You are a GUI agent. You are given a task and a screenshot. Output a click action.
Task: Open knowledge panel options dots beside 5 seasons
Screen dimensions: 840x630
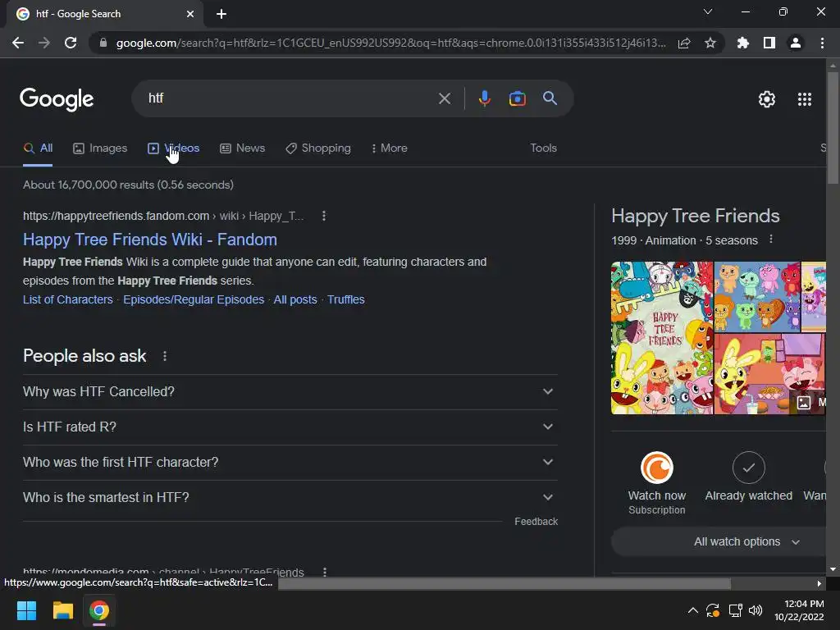click(x=771, y=240)
